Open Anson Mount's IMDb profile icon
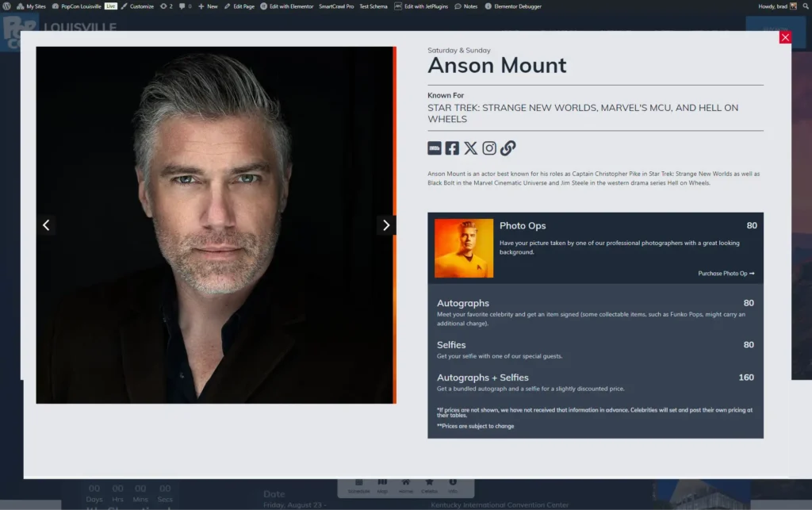 (x=435, y=148)
